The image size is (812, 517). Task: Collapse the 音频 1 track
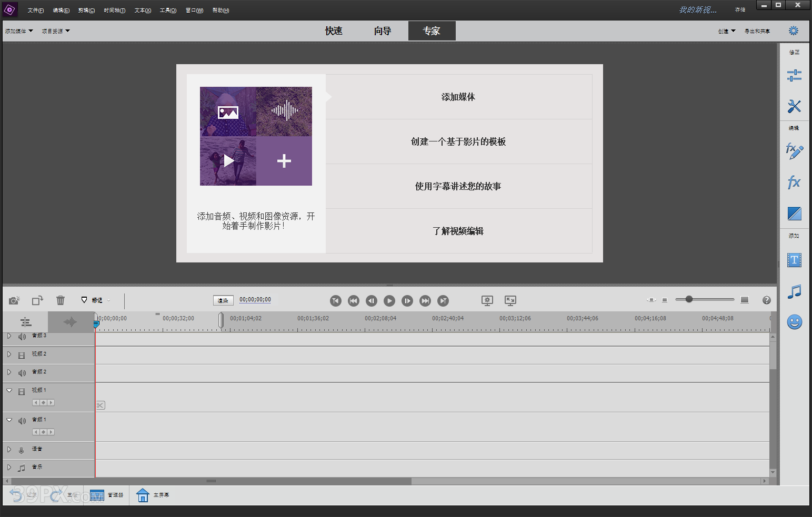point(9,420)
